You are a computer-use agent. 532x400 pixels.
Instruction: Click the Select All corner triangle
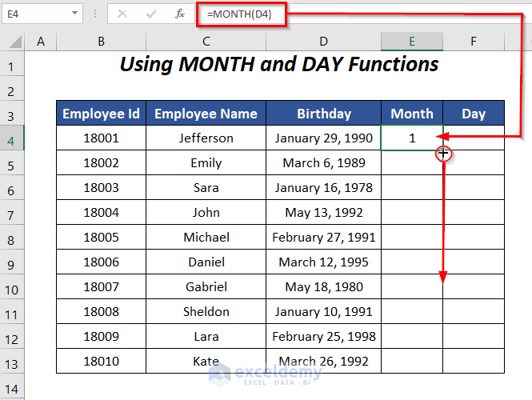pos(15,42)
